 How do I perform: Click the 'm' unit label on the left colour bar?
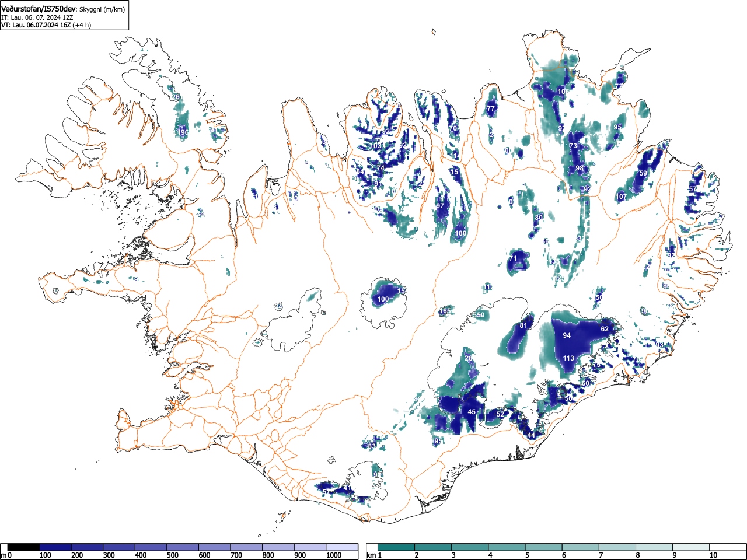[x=4, y=555]
